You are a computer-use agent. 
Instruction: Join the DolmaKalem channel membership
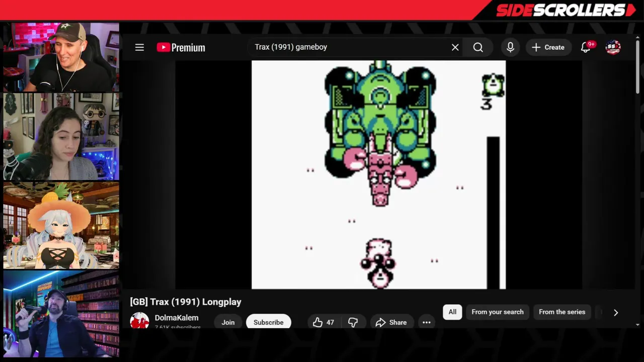point(228,322)
